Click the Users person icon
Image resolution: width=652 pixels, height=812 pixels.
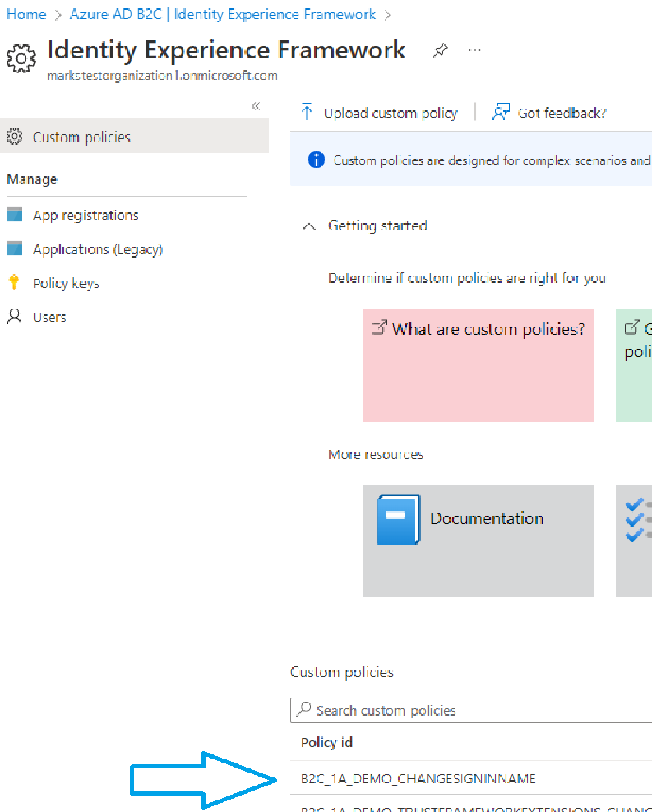coord(15,317)
